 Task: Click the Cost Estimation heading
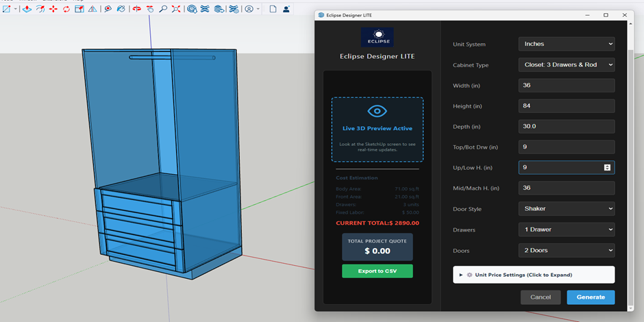tap(356, 178)
